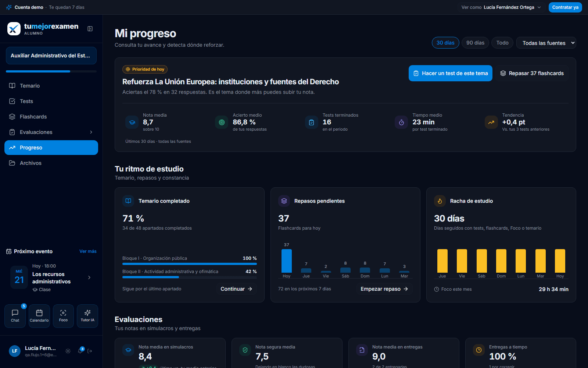588x368 pixels.
Task: Click the Tendencia trend icon
Action: pyautogui.click(x=491, y=122)
